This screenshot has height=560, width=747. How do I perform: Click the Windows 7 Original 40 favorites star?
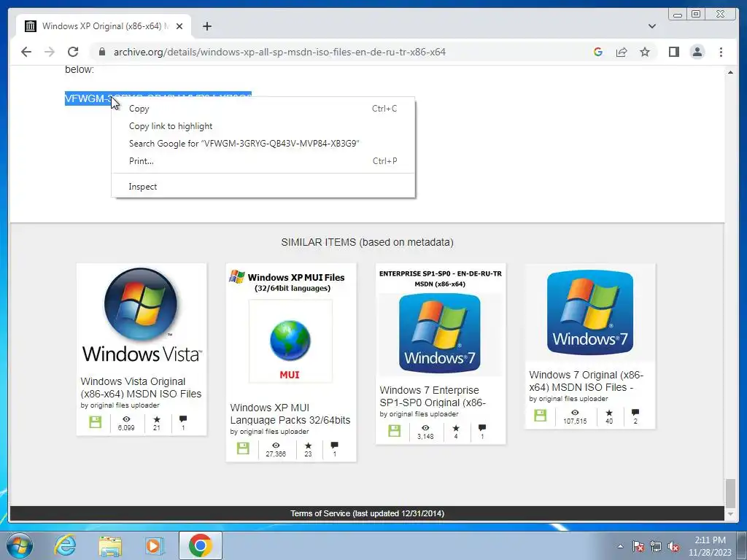tap(609, 413)
